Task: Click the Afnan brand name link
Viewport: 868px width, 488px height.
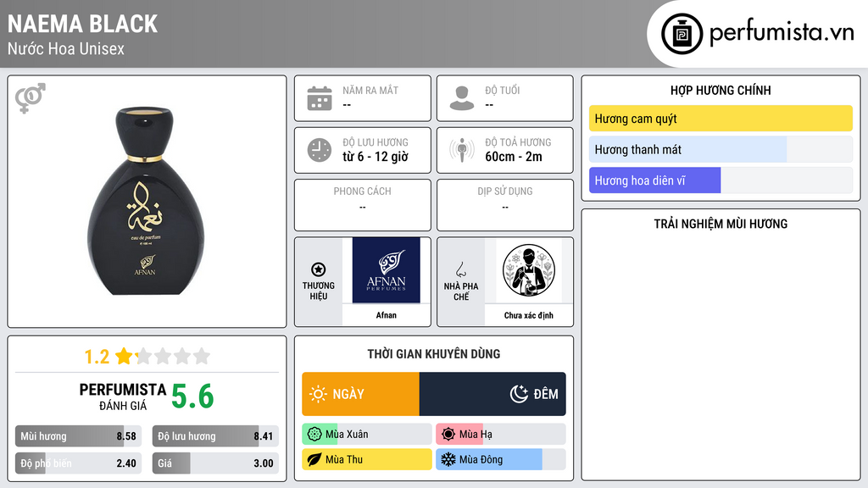Action: [386, 315]
